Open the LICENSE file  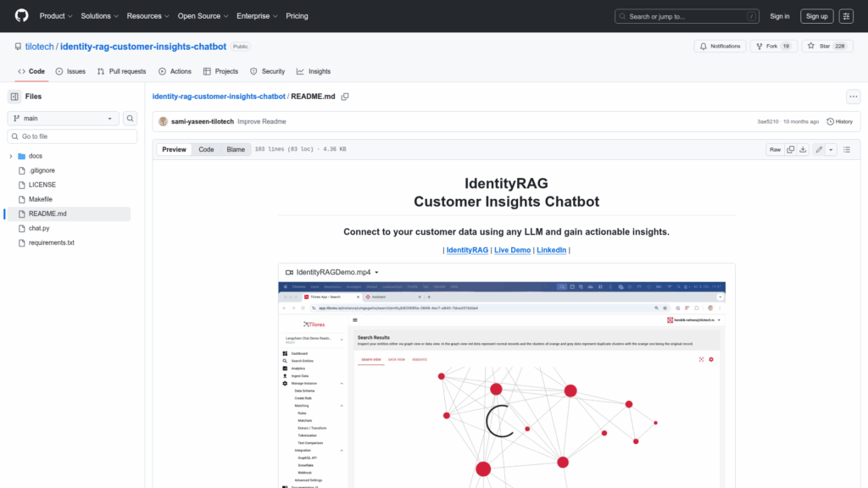click(x=42, y=185)
